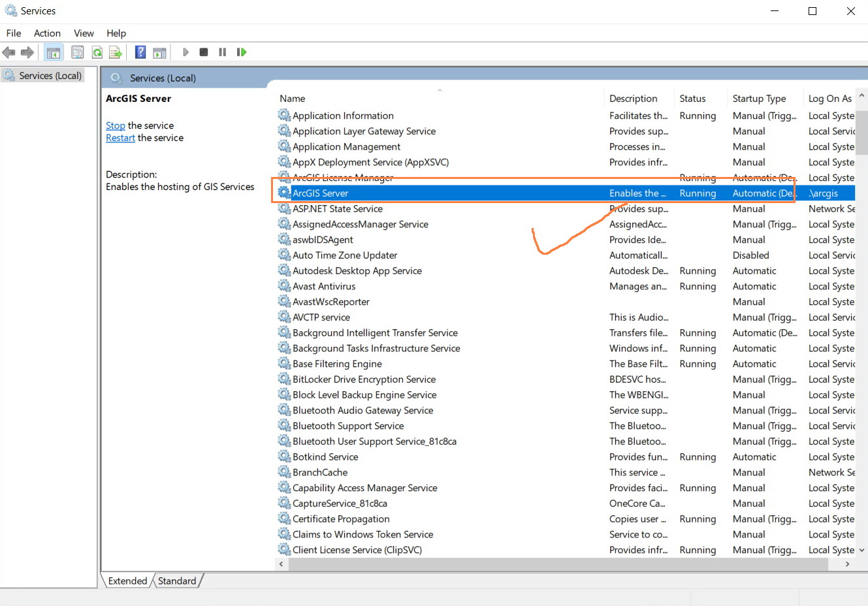The height and width of the screenshot is (606, 868).
Task: Select Bluetooth Audio Gateway Service
Action: (363, 411)
